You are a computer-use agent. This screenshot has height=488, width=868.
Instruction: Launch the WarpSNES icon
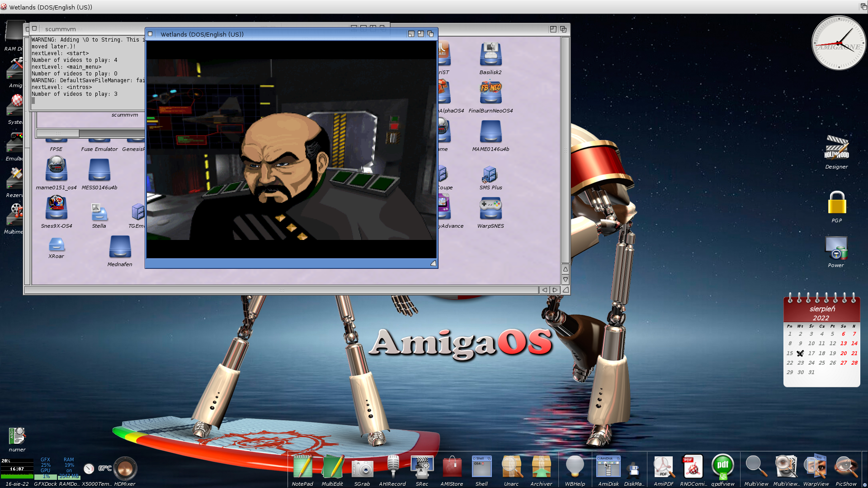491,209
